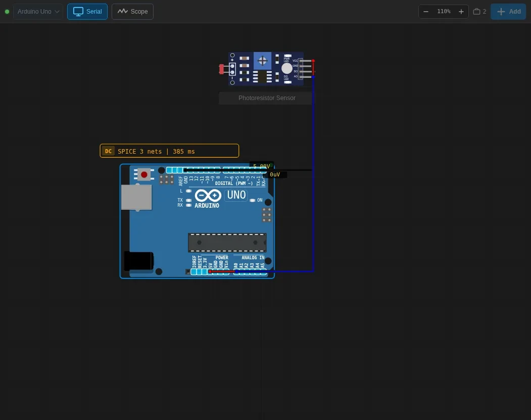
Task: Open the Arduino Uno board dropdown
Action: tap(38, 12)
